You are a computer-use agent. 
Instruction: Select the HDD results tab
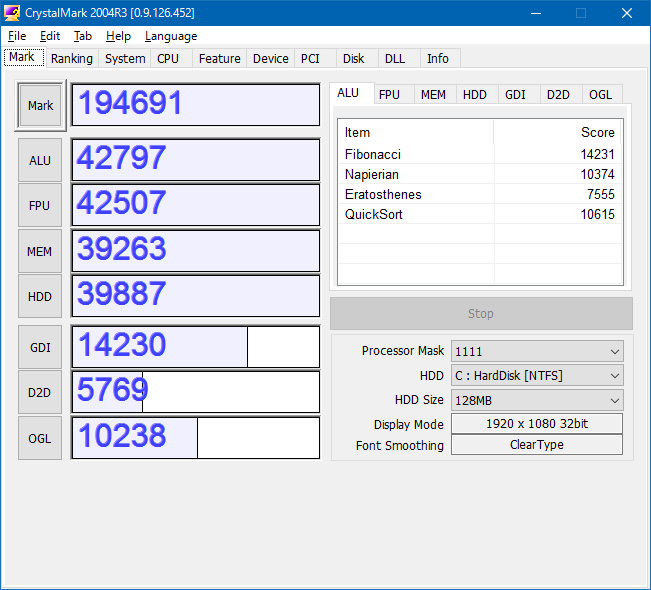pyautogui.click(x=475, y=95)
